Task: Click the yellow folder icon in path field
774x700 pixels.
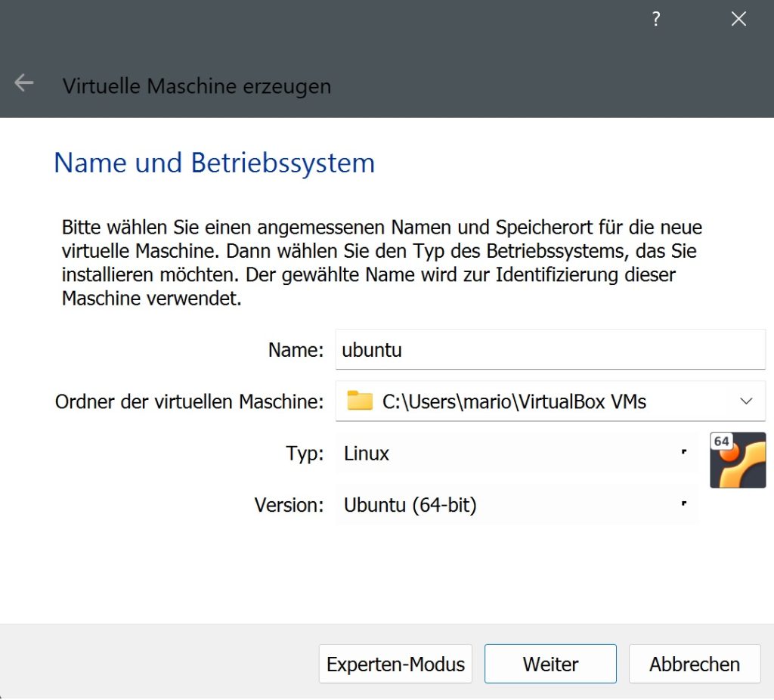Action: [360, 401]
